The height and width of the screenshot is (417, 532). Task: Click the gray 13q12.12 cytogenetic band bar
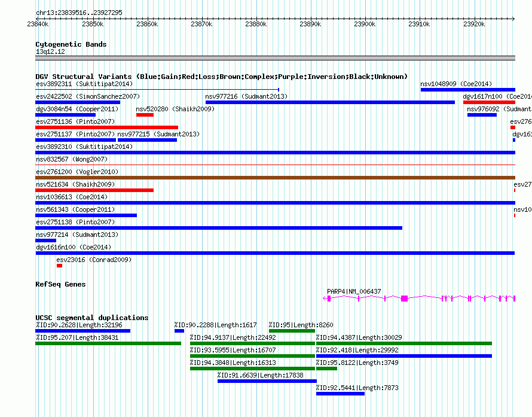(275, 58)
